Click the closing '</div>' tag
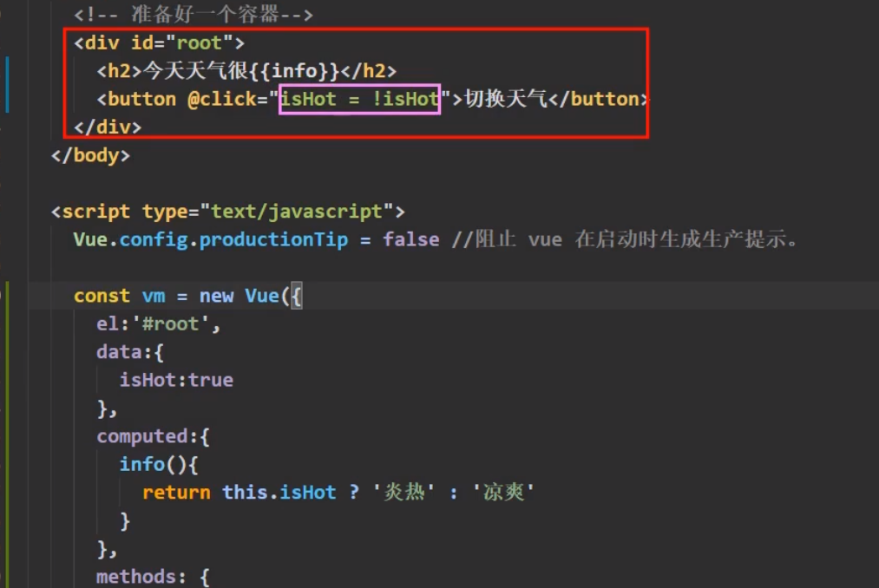 (107, 127)
